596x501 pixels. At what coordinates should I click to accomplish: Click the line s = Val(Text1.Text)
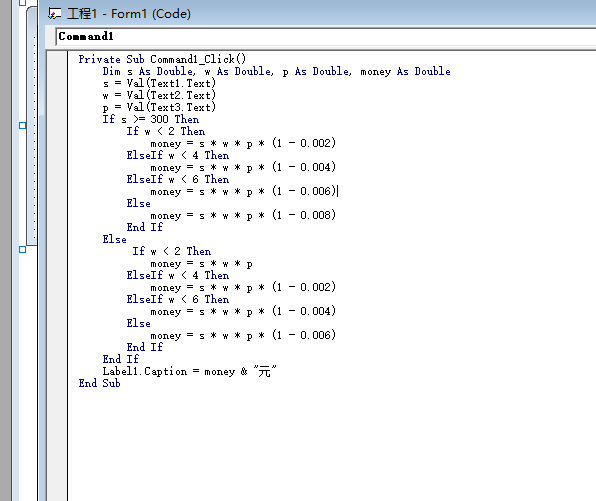click(159, 83)
